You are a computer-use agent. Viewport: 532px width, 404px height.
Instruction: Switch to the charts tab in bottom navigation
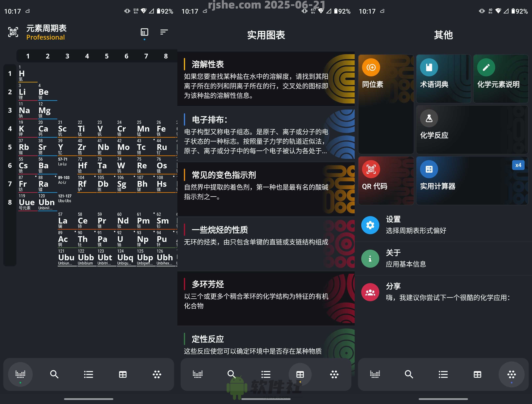coord(300,374)
